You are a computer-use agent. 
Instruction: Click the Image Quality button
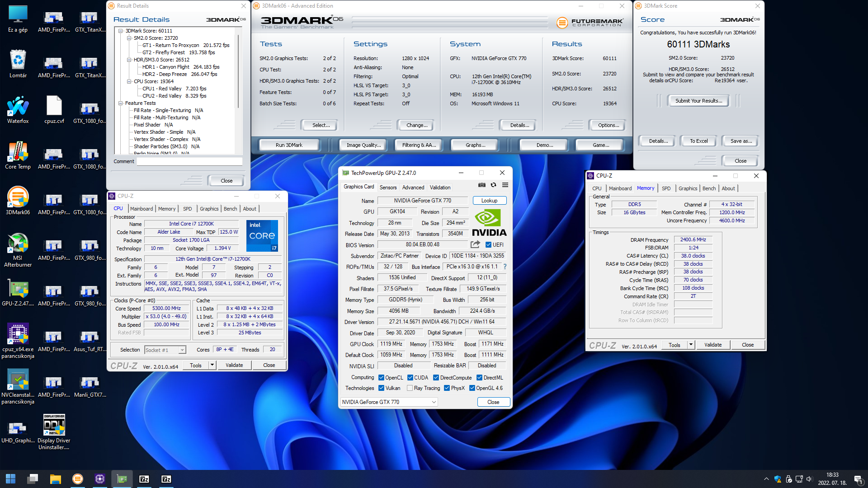point(363,145)
